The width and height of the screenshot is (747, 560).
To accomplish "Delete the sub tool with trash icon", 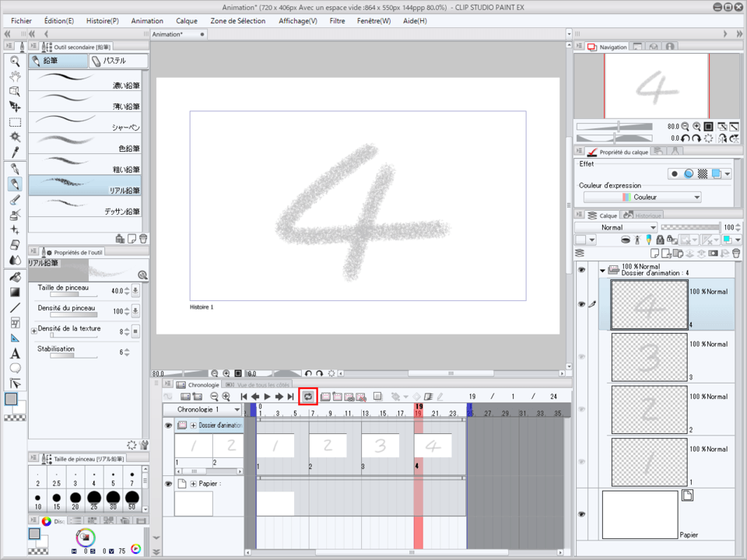I will (143, 239).
